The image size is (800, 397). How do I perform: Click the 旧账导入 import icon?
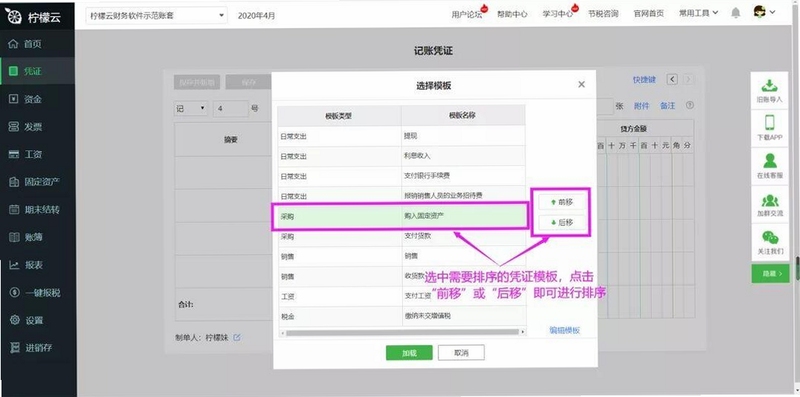(769, 86)
